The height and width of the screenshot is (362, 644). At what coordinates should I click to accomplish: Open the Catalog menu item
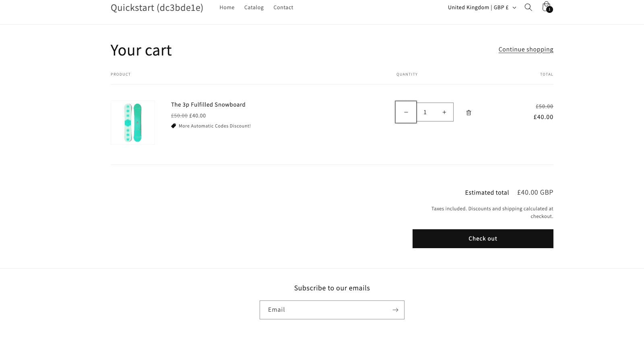(x=254, y=7)
